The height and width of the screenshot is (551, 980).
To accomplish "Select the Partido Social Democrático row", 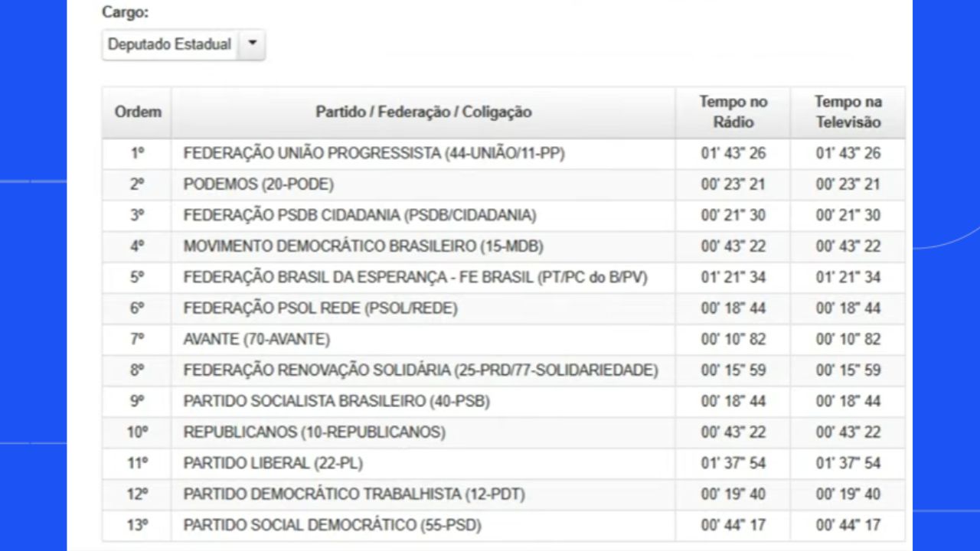I will [503, 526].
